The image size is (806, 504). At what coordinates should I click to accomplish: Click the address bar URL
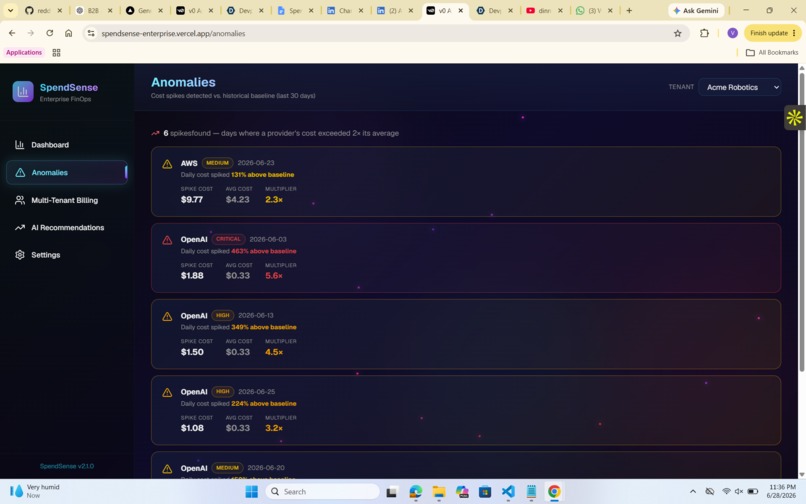pos(173,33)
